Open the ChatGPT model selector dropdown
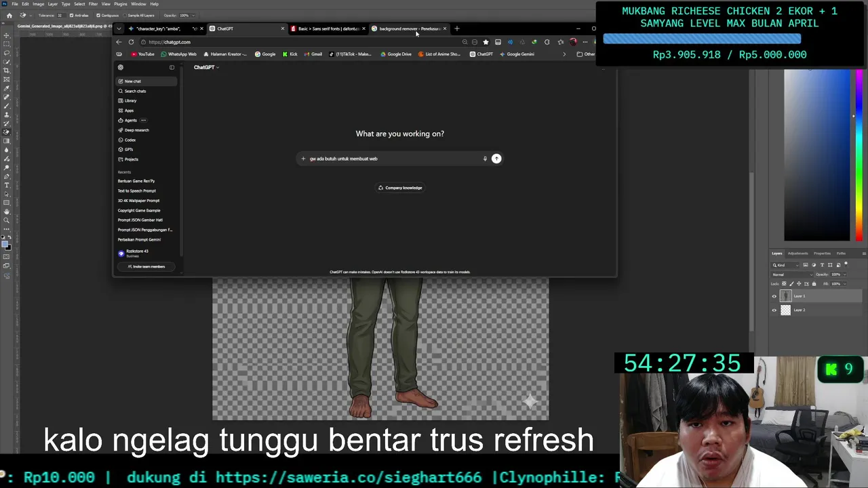The height and width of the screenshot is (488, 868). (x=206, y=67)
